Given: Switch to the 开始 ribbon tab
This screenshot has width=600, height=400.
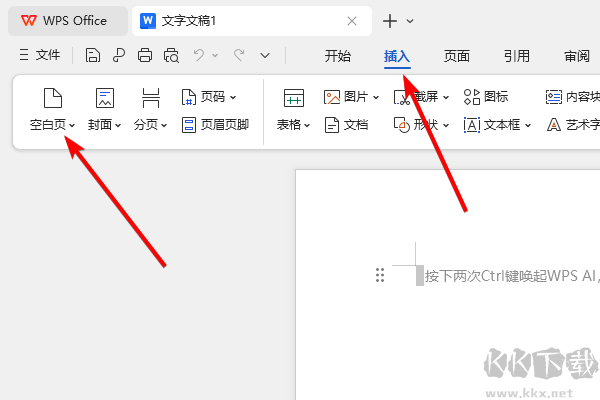Looking at the screenshot, I should 338,56.
